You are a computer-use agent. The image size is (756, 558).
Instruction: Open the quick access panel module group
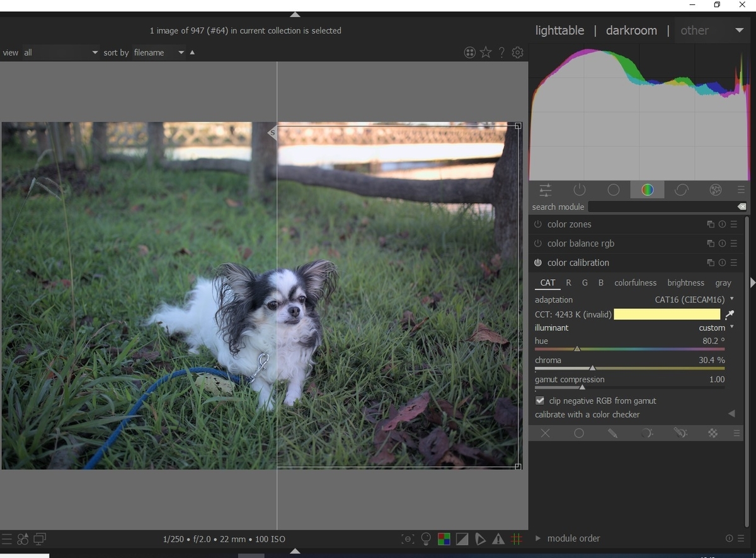click(546, 190)
